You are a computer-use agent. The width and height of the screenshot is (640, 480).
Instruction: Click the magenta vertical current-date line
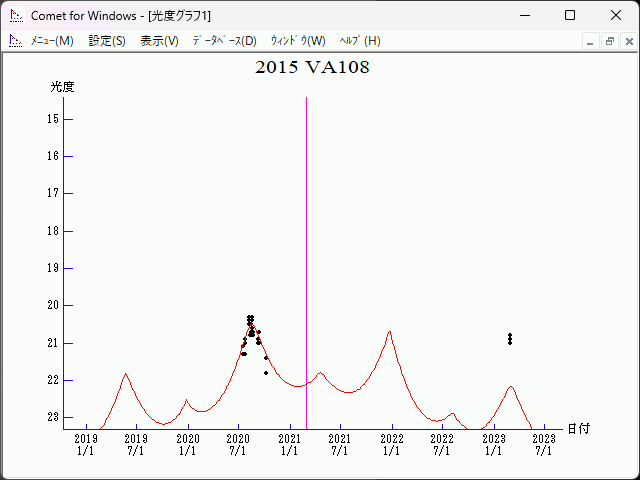306,250
